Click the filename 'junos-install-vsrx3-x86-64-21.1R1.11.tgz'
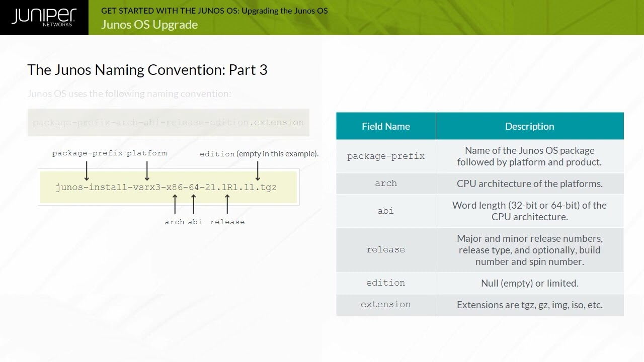The height and width of the screenshot is (362, 644). click(166, 187)
